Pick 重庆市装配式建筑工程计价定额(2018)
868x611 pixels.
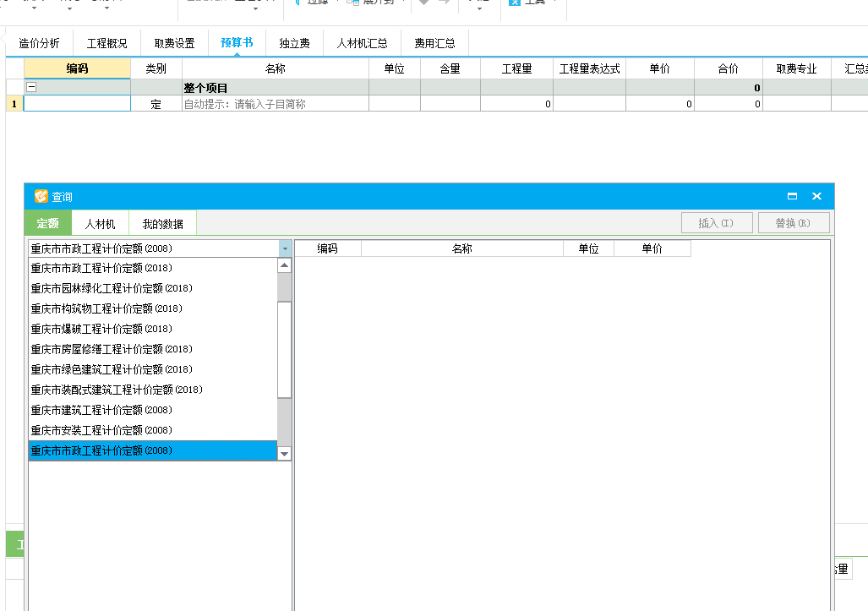pos(153,390)
